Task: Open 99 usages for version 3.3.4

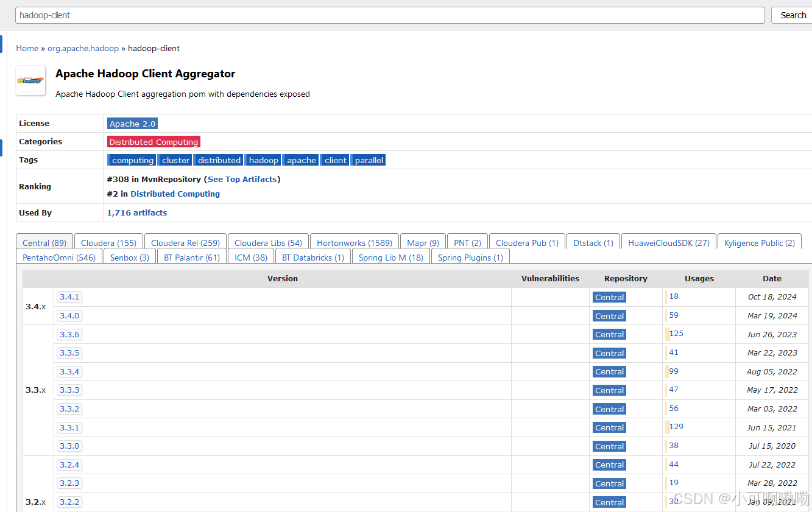Action: tap(674, 371)
